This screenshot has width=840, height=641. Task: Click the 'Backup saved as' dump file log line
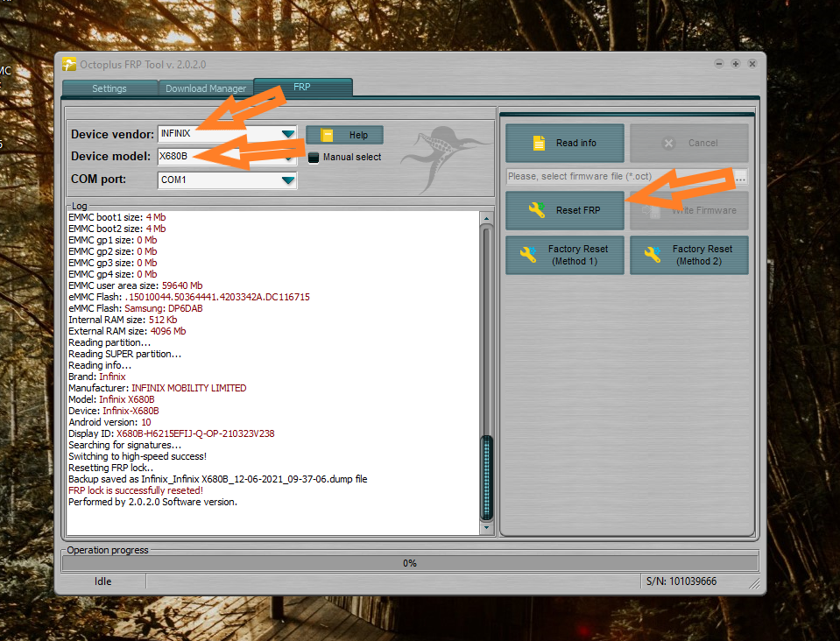pos(217,479)
